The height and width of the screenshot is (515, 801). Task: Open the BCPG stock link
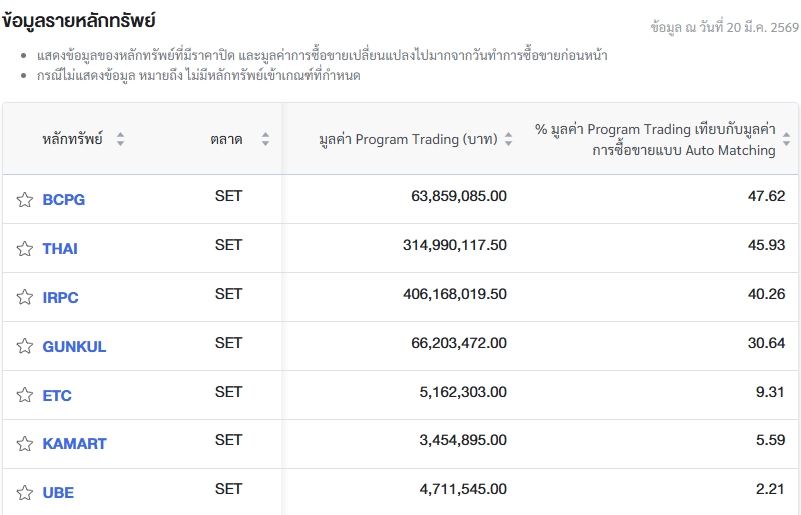(x=64, y=200)
